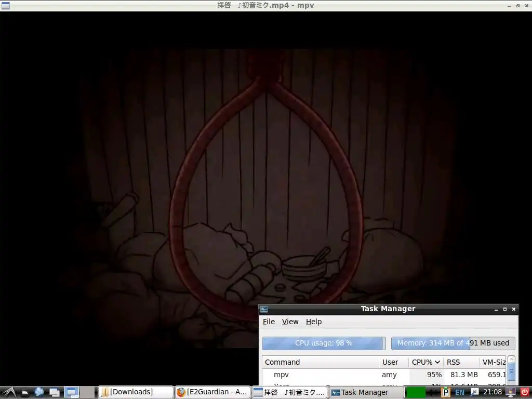Maximize the mpv player window
This screenshot has height=399, width=532.
[x=518, y=6]
